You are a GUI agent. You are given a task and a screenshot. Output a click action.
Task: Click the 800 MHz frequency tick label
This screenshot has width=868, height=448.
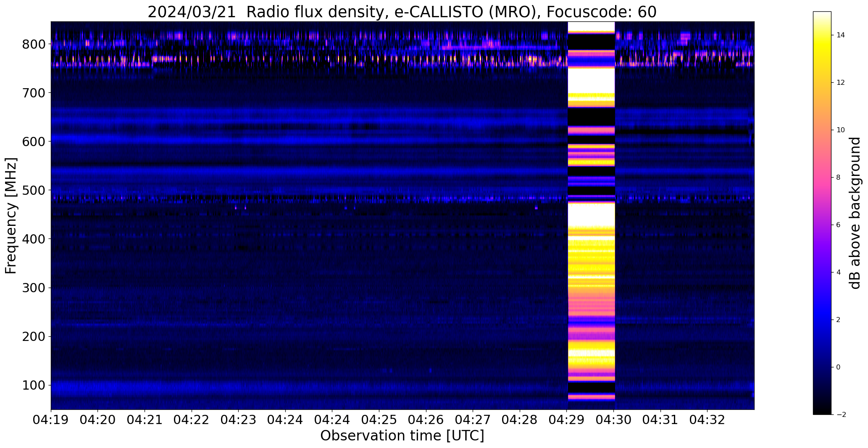pyautogui.click(x=33, y=44)
